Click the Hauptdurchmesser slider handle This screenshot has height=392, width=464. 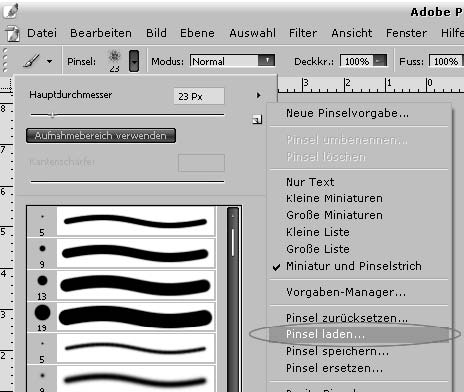pos(52,115)
